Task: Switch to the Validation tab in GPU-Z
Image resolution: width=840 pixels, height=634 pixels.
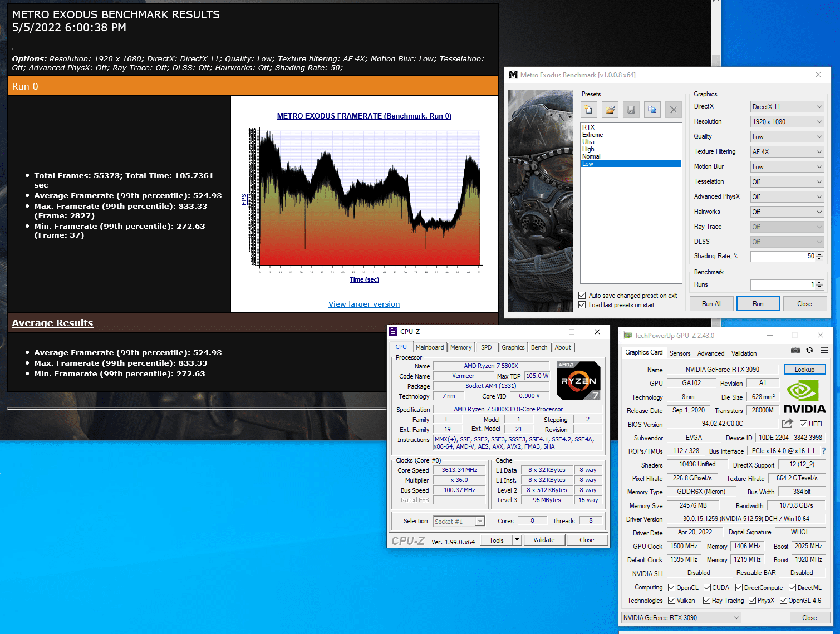Action: pyautogui.click(x=744, y=353)
